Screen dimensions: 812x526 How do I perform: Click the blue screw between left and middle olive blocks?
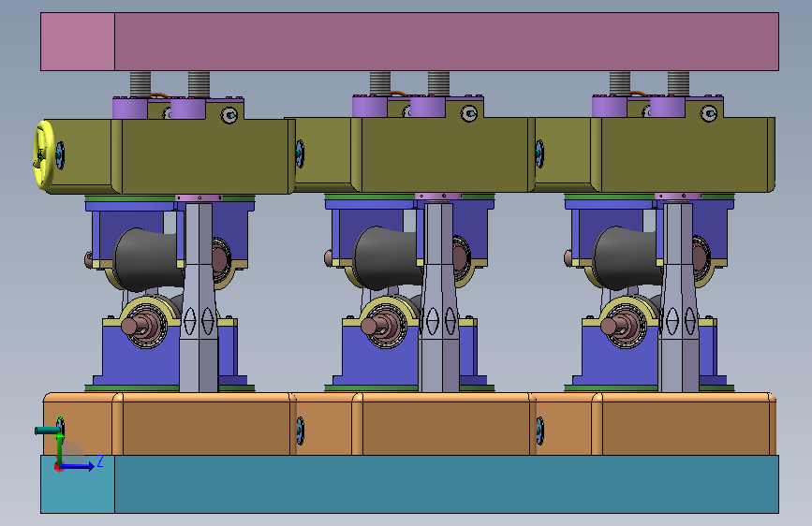coord(300,153)
